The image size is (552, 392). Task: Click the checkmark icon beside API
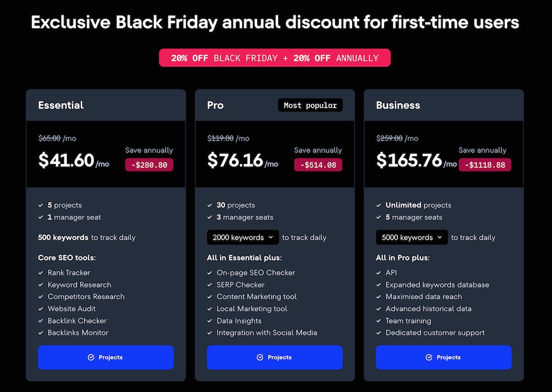379,273
